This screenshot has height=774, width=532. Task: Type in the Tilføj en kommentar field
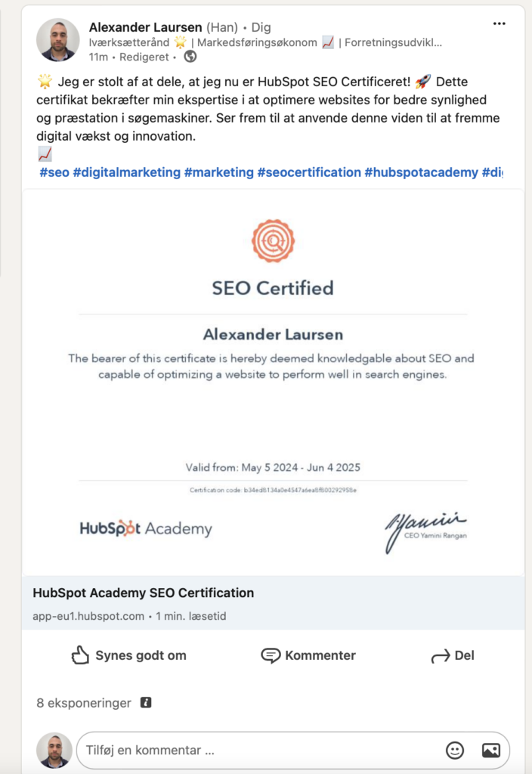point(257,750)
